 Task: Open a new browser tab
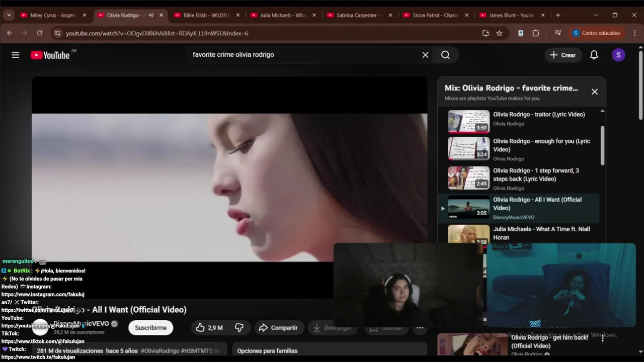(558, 15)
